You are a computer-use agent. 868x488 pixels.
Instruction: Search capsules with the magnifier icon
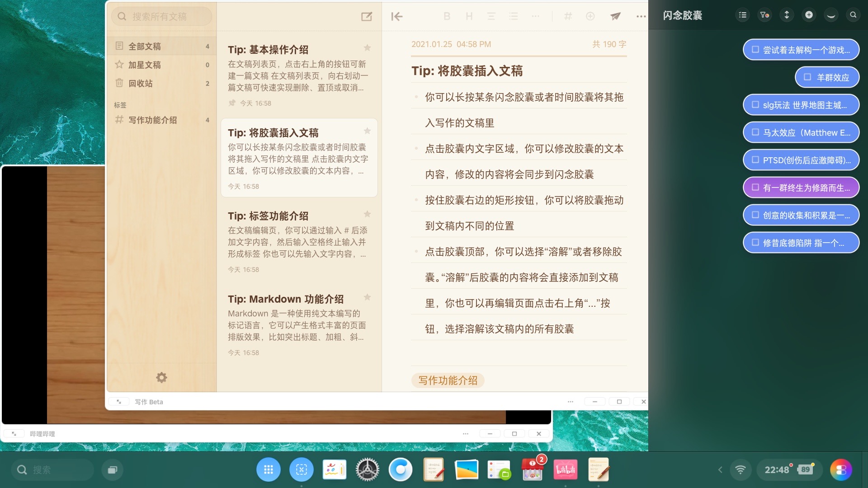pyautogui.click(x=853, y=15)
